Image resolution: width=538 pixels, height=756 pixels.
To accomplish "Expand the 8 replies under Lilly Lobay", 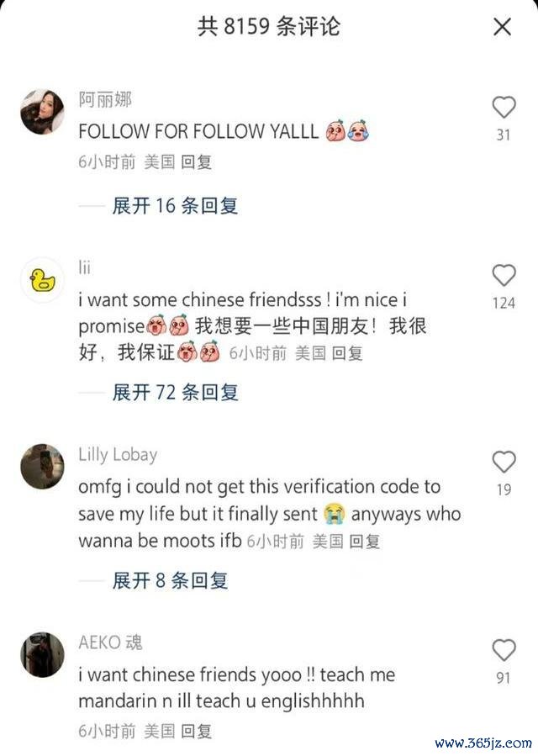I will [x=170, y=580].
